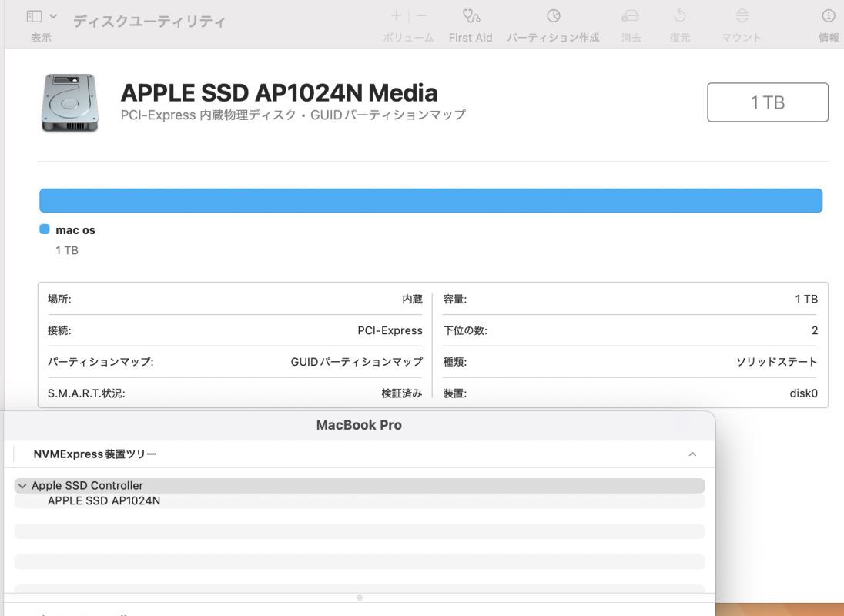Select APPLE SSD AP1024N in device tree
Viewport: 844px width, 616px height.
click(104, 500)
